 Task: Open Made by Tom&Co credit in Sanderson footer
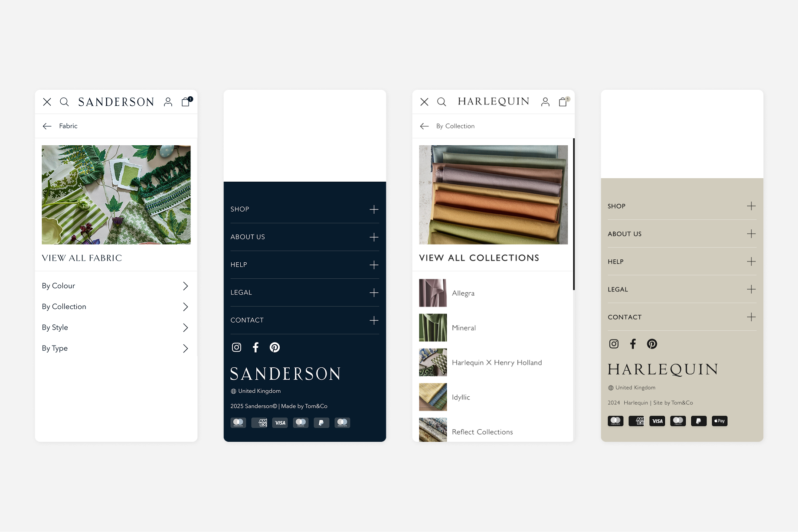click(x=304, y=406)
